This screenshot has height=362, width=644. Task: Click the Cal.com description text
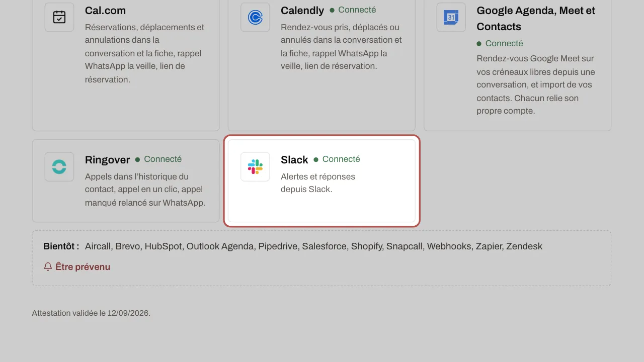(x=145, y=53)
